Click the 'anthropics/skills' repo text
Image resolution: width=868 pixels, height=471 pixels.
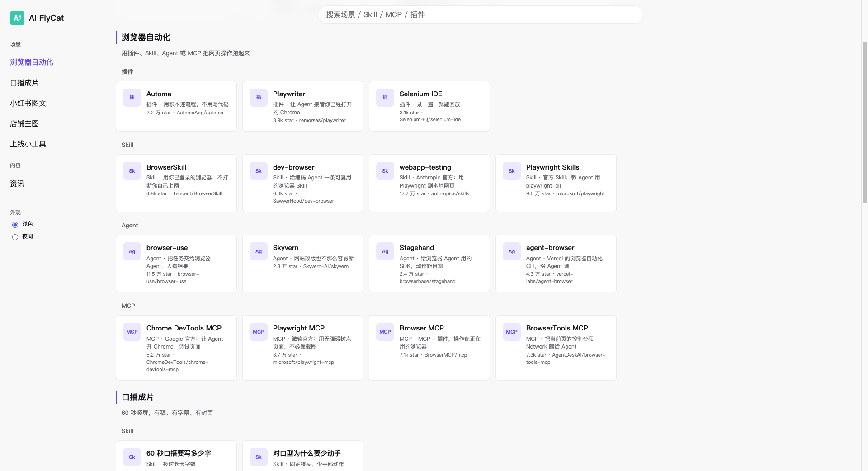click(x=450, y=193)
